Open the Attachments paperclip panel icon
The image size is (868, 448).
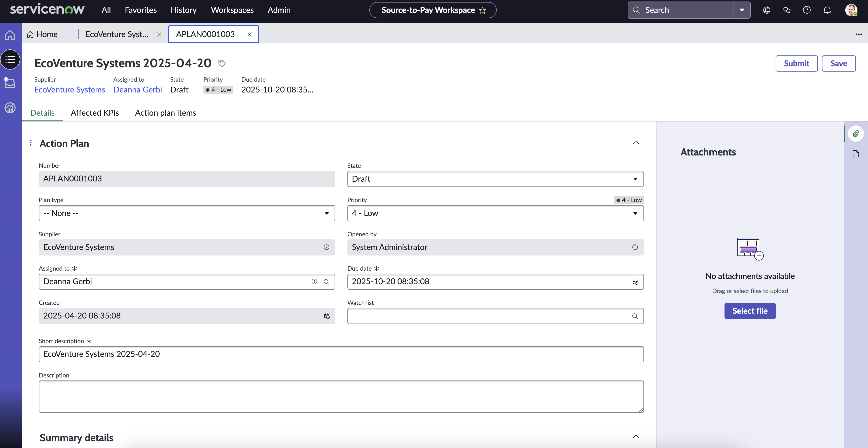pyautogui.click(x=855, y=134)
